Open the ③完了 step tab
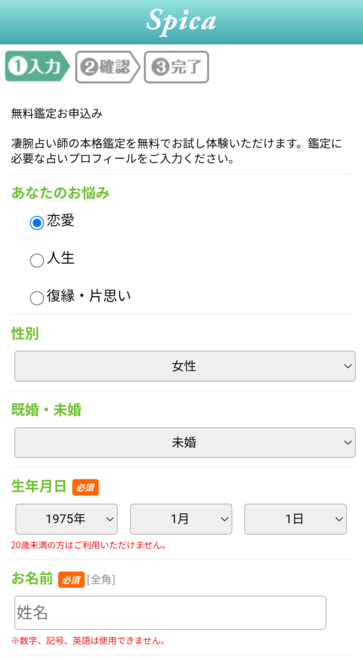363x660 pixels. coord(176,67)
